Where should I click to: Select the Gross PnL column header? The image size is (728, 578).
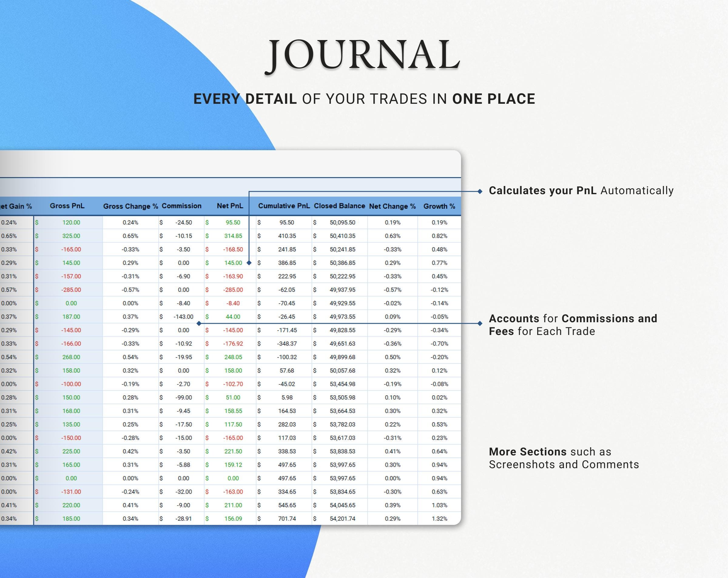(x=67, y=206)
